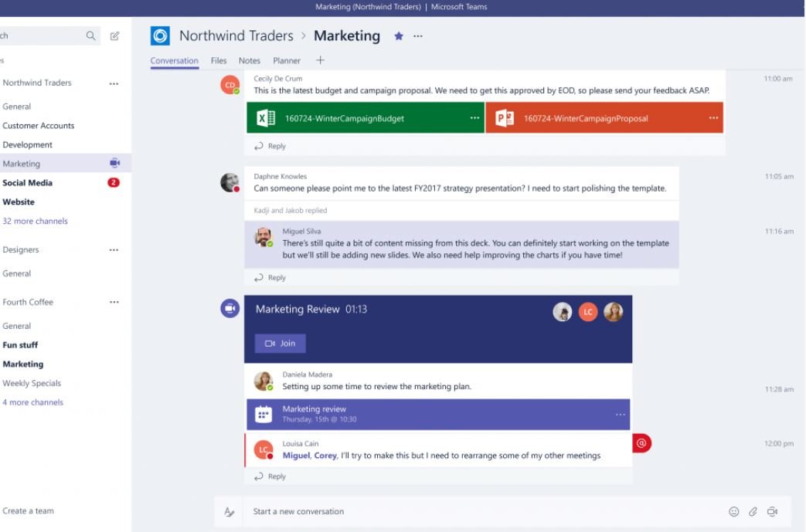Screen dimensions: 806x532
Task: Click Cecily De Crum's CD avatar
Action: click(230, 85)
